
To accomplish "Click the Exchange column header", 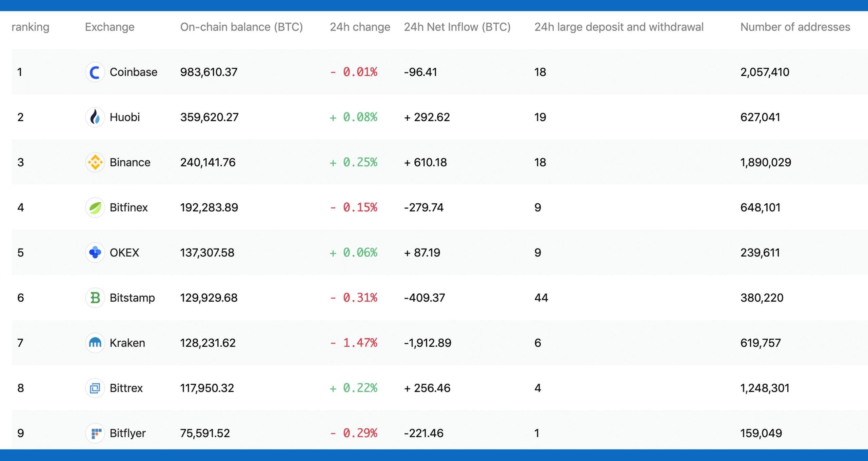I will [110, 27].
